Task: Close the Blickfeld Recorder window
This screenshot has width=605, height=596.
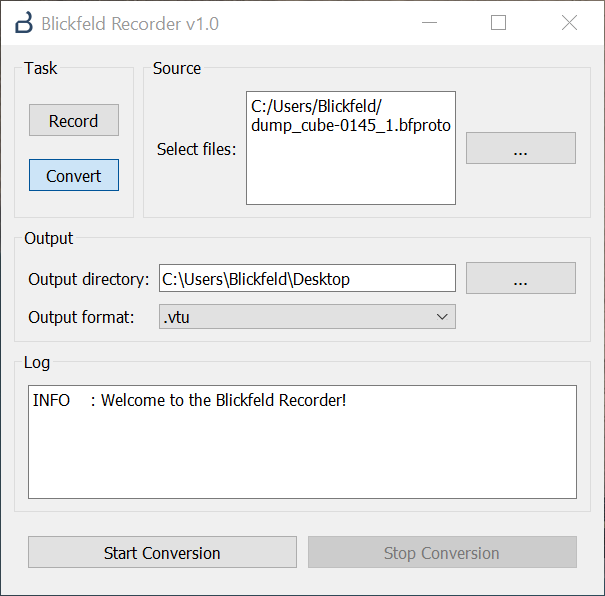Action: (569, 23)
